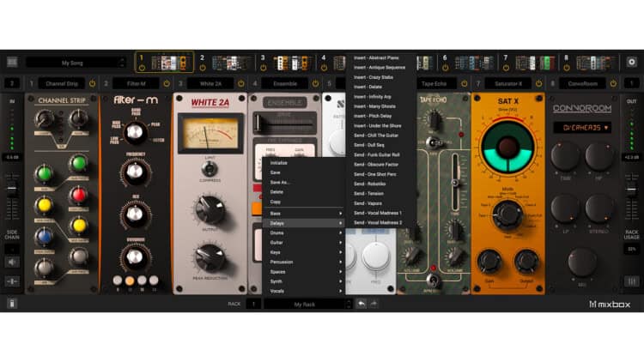This screenshot has width=644, height=362.
Task: Expand the Guitar preset submenu
Action: coord(304,243)
